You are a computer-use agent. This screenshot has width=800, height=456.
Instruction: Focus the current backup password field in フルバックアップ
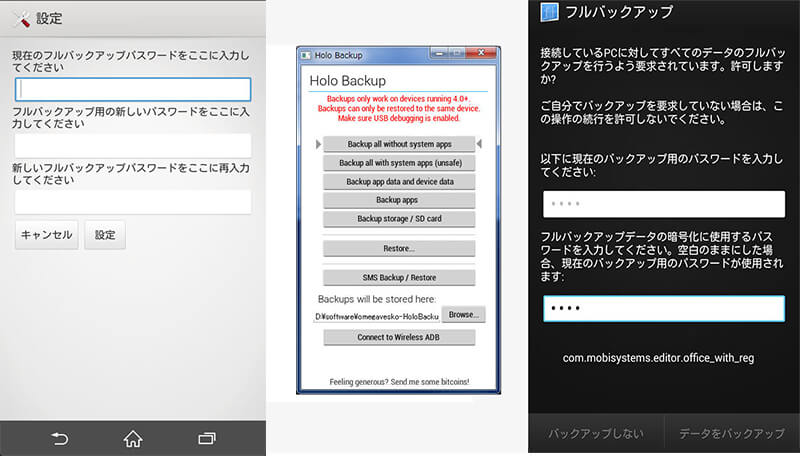tap(664, 204)
